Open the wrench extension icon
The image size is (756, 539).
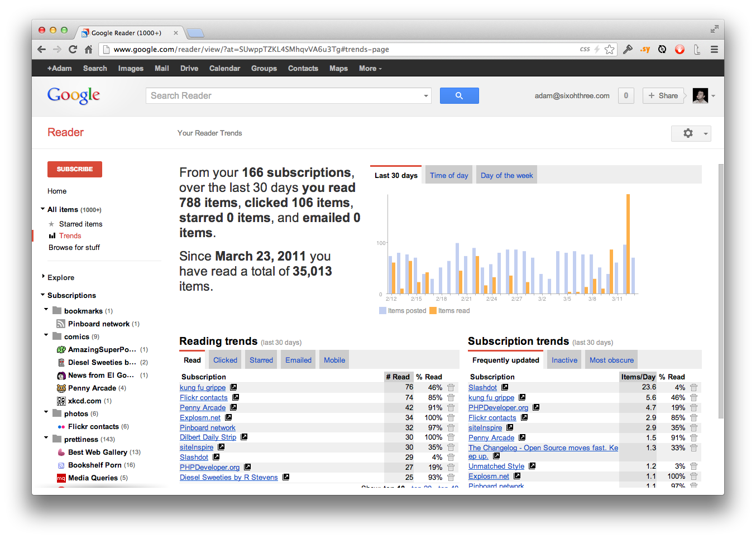tap(628, 49)
